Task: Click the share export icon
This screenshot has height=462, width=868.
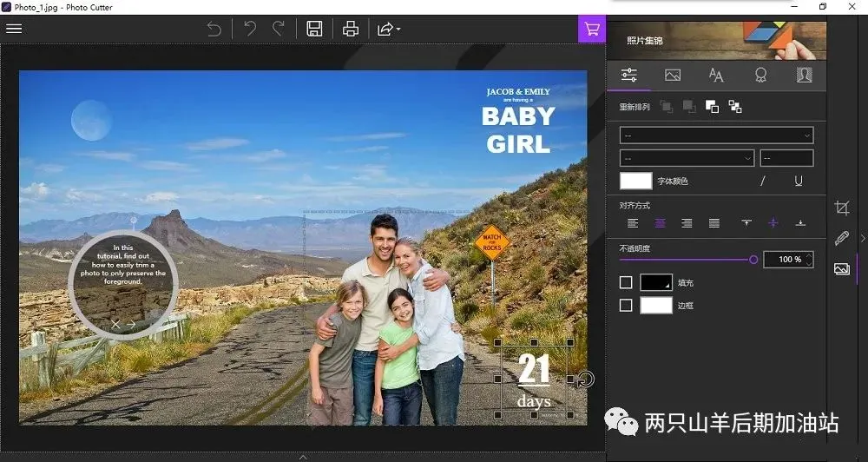Action: [385, 29]
